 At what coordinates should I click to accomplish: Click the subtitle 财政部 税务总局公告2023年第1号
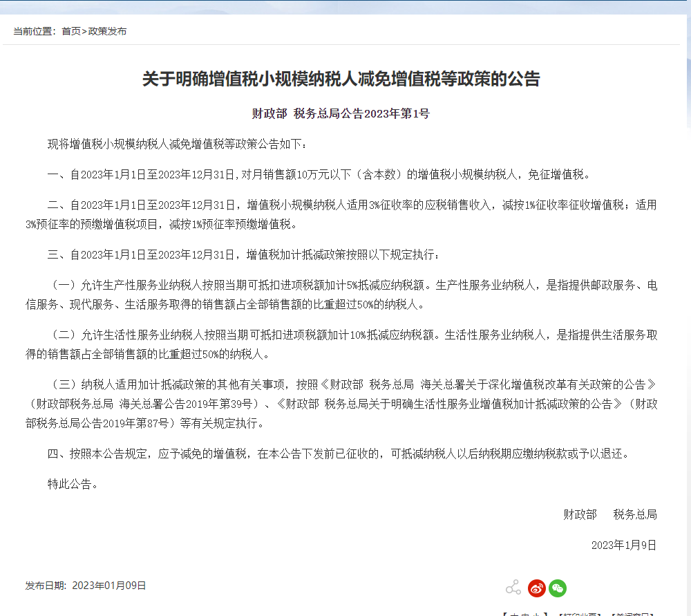pos(341,114)
